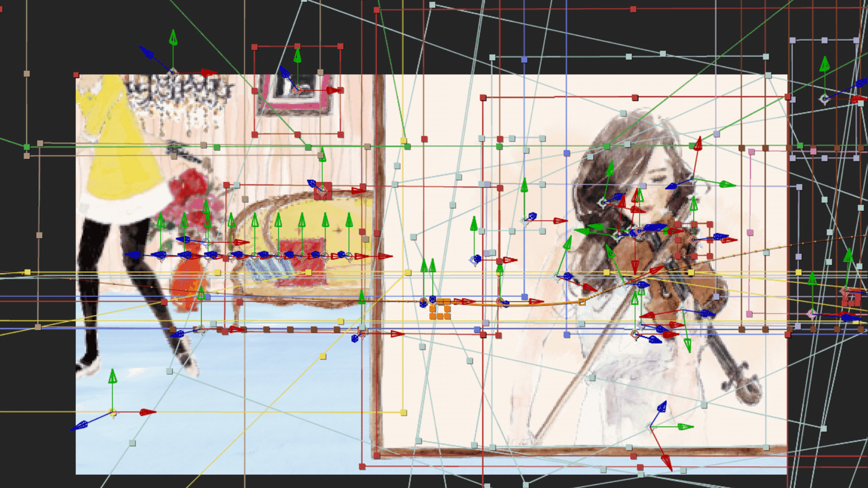Image resolution: width=868 pixels, height=488 pixels.
Task: Grab green Y-axis arrow on the framed wall picture
Action: pos(297,55)
